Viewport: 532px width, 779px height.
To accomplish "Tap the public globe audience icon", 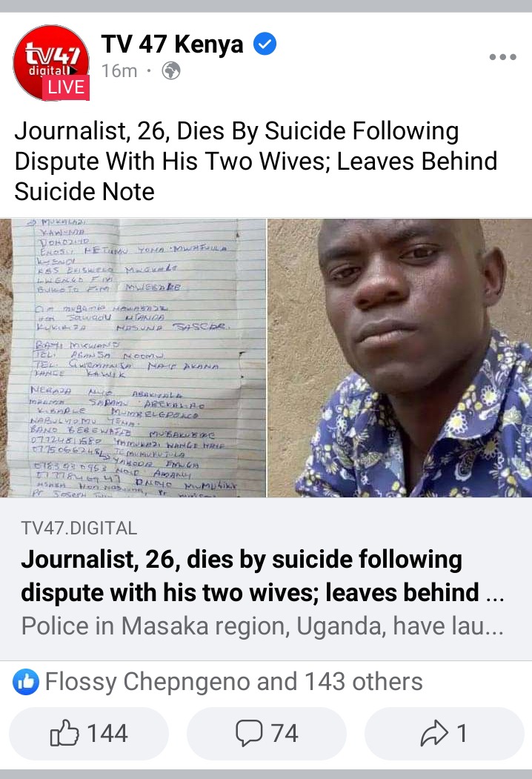I will (171, 71).
